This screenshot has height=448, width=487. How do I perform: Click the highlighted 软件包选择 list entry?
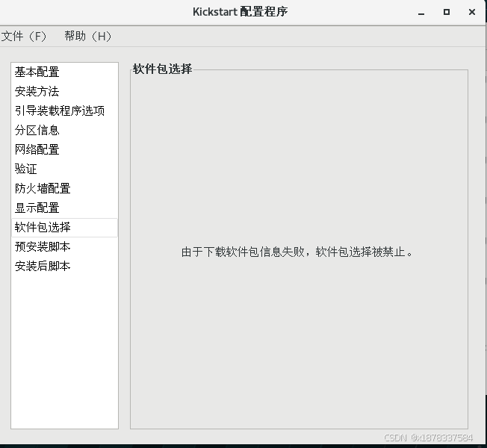(64, 228)
